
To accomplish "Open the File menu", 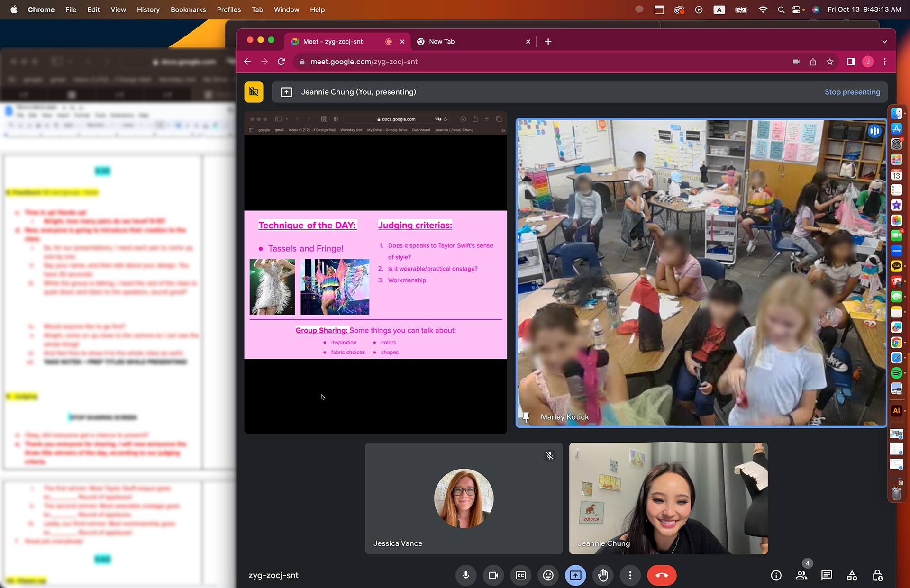I will click(71, 9).
